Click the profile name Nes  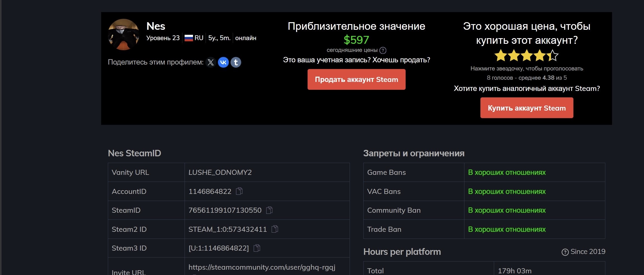[x=156, y=26]
